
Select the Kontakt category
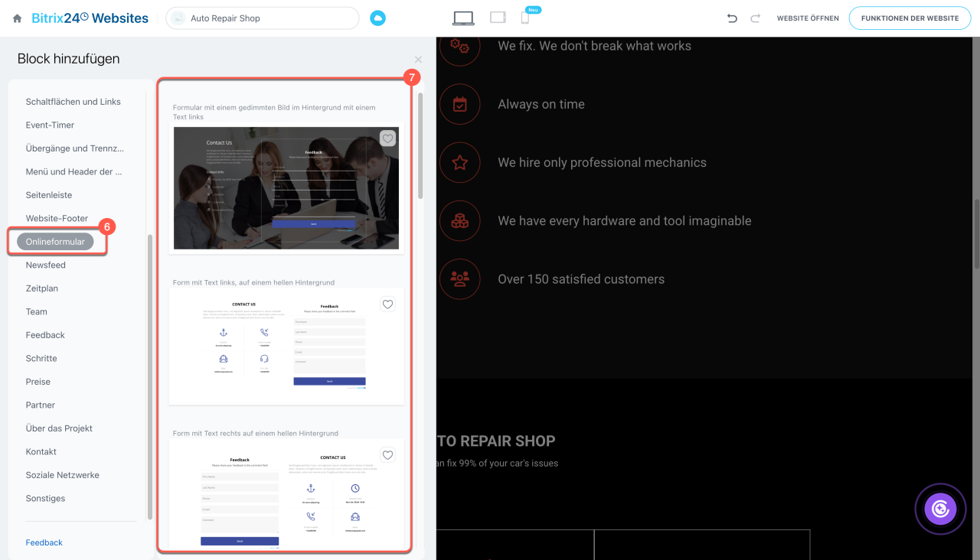[41, 452]
